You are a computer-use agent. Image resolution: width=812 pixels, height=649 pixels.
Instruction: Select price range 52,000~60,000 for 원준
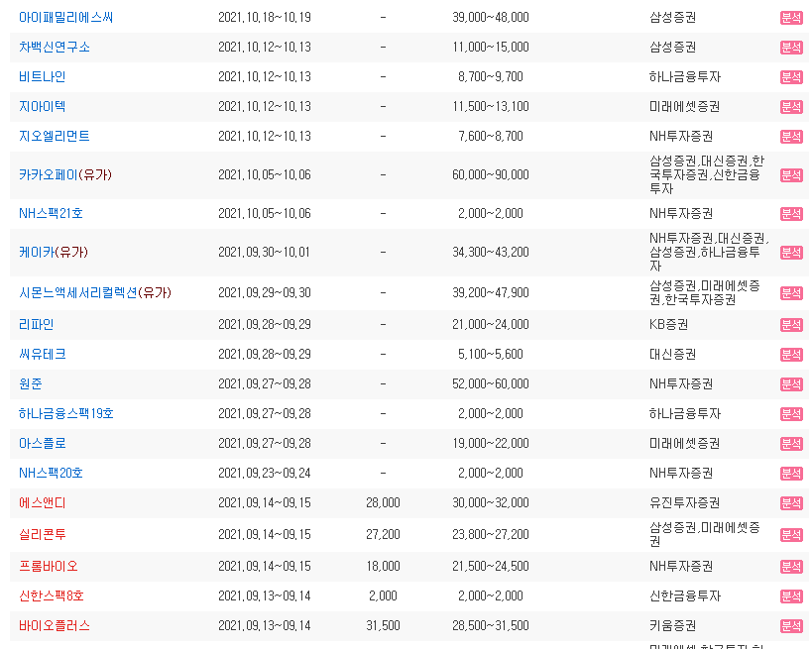(x=491, y=384)
